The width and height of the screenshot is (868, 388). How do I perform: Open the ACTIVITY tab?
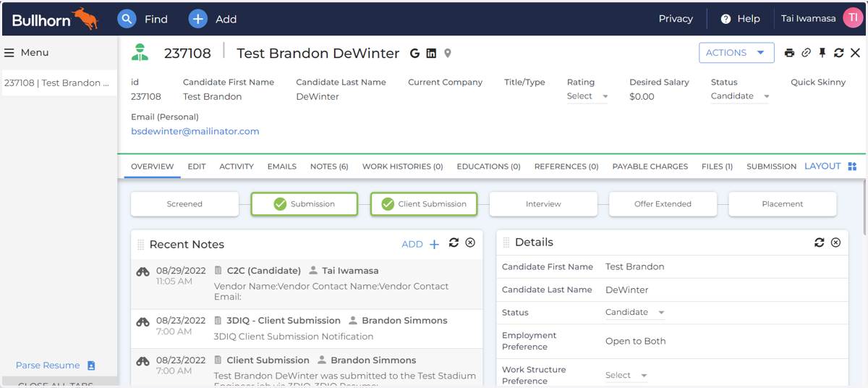coord(237,166)
